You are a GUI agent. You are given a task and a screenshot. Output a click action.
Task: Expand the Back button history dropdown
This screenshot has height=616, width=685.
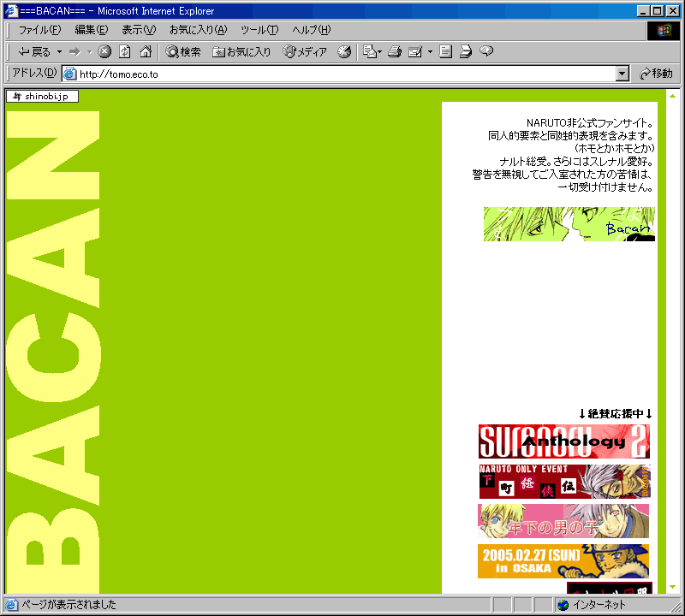point(59,52)
